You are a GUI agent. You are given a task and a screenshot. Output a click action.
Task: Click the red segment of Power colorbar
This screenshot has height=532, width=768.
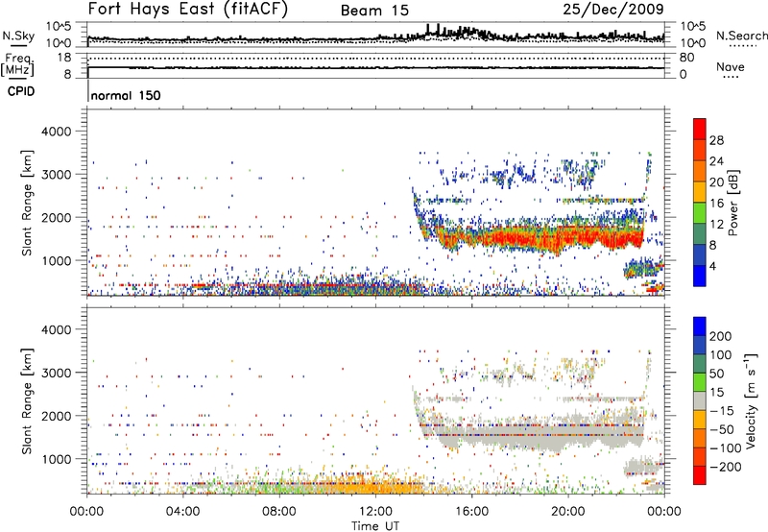[700, 129]
